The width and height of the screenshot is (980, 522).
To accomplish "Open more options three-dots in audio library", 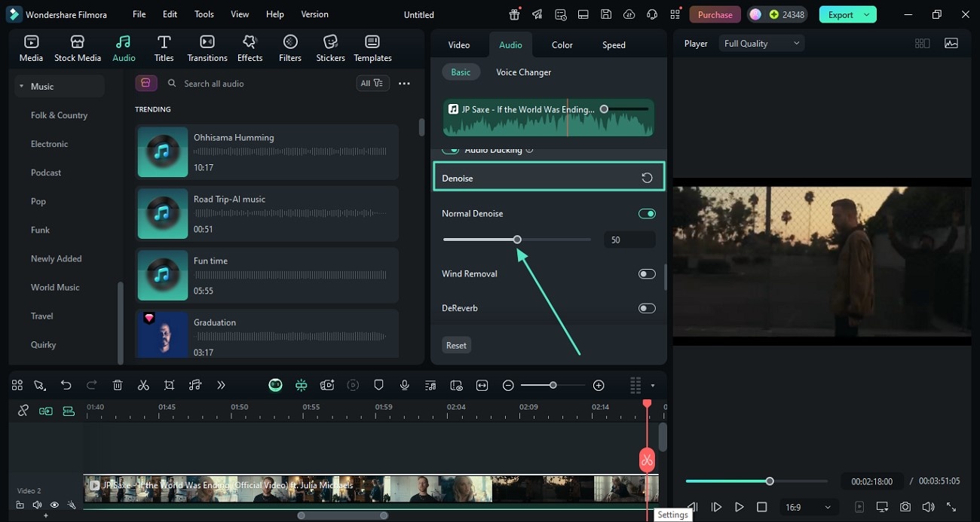I will [x=404, y=83].
